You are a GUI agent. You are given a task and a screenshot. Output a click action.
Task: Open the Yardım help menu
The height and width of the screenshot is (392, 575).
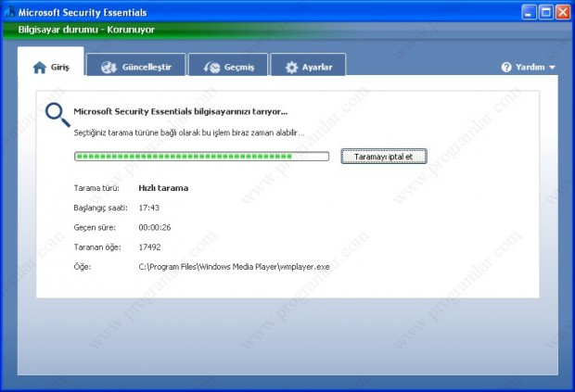528,67
